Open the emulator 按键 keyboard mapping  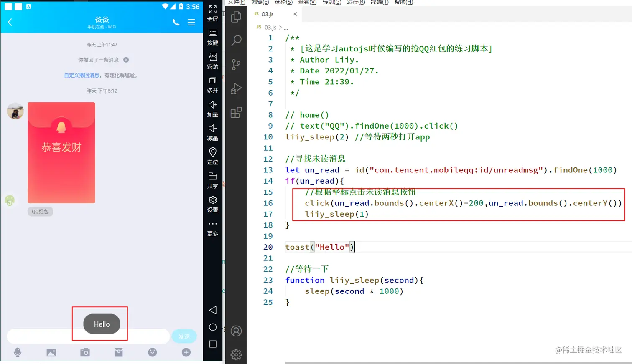pyautogui.click(x=213, y=38)
